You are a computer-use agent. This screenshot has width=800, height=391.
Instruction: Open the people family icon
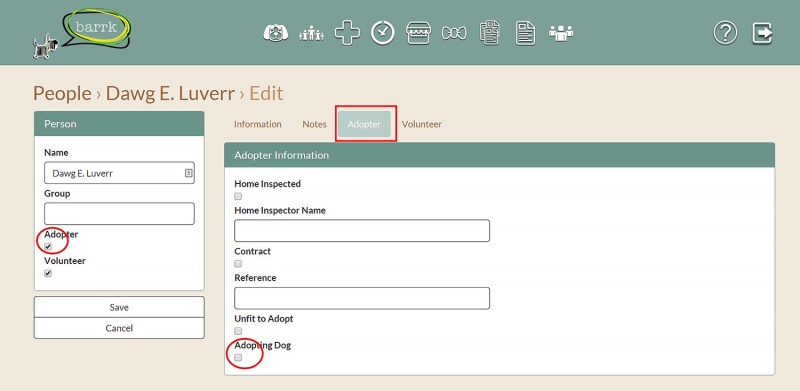pyautogui.click(x=311, y=34)
